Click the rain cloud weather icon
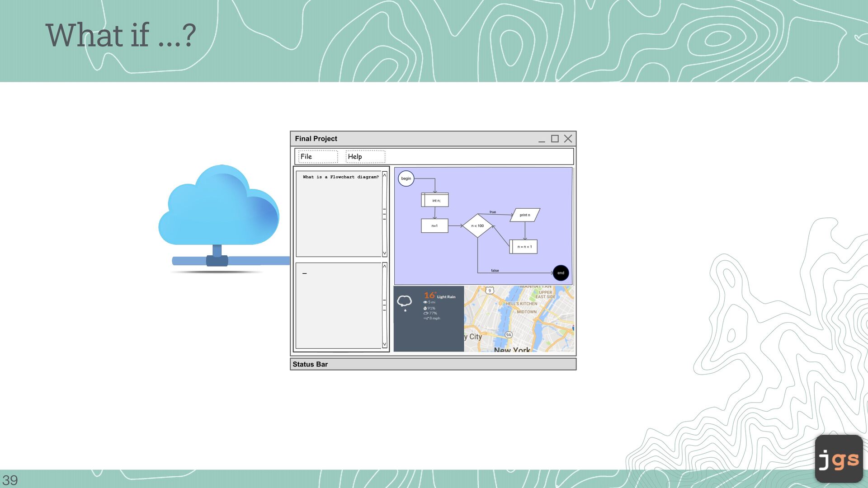Image resolution: width=868 pixels, height=488 pixels. coord(405,302)
